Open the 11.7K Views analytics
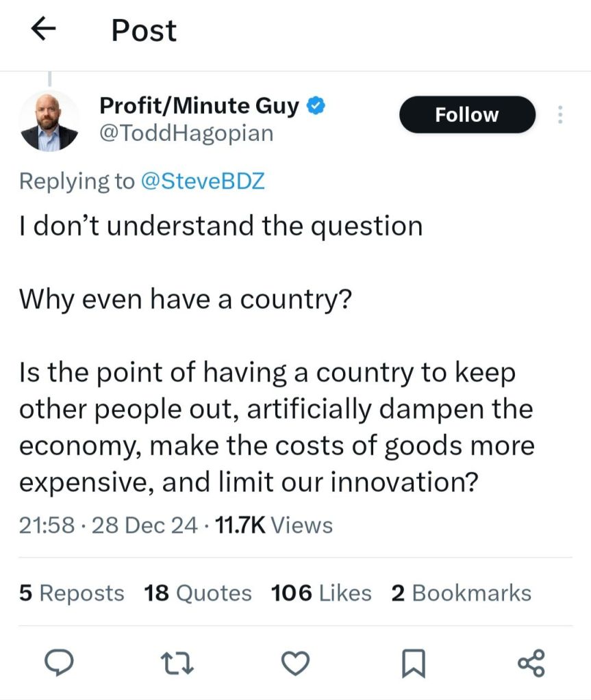 click(x=273, y=525)
